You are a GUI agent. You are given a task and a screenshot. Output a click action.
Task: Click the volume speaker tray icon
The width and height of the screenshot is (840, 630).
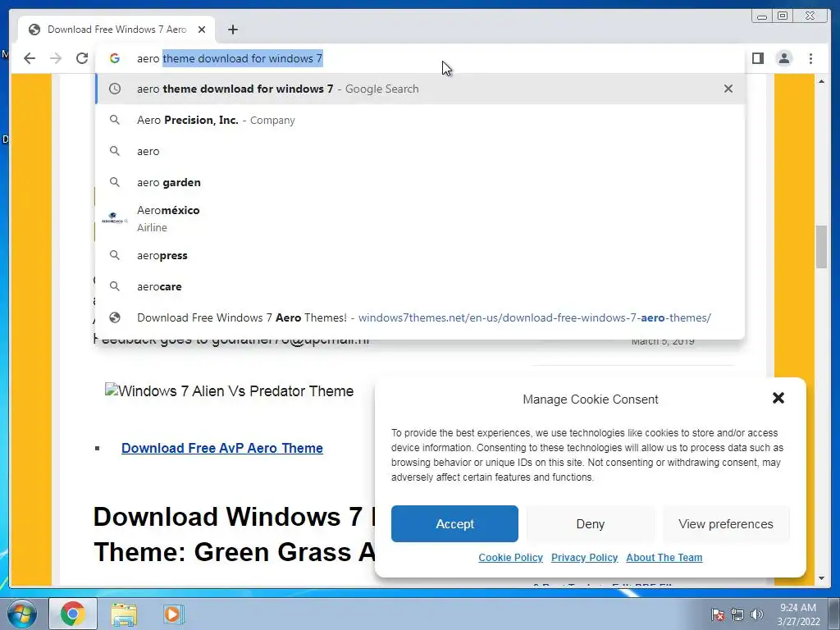coord(756,614)
